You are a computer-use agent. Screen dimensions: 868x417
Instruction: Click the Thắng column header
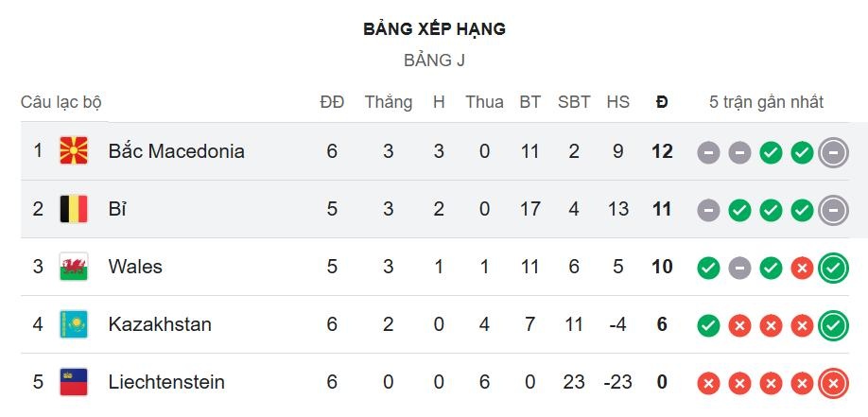point(389,102)
